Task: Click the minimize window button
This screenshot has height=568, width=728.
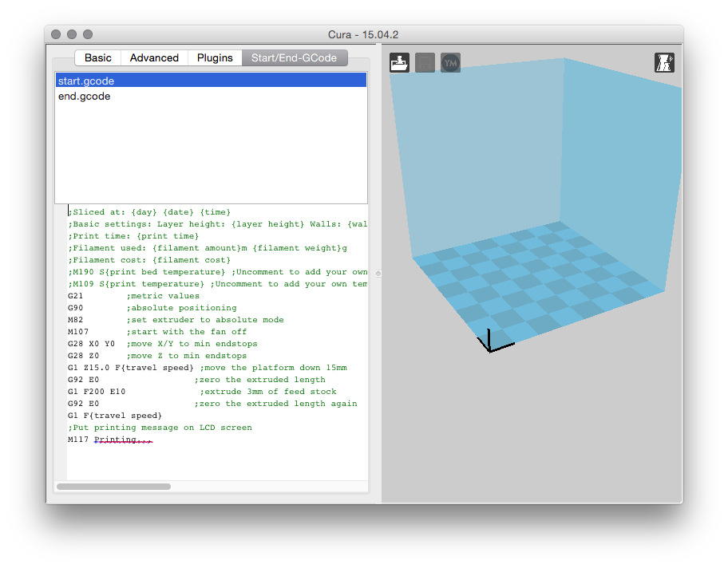Action: [x=72, y=34]
